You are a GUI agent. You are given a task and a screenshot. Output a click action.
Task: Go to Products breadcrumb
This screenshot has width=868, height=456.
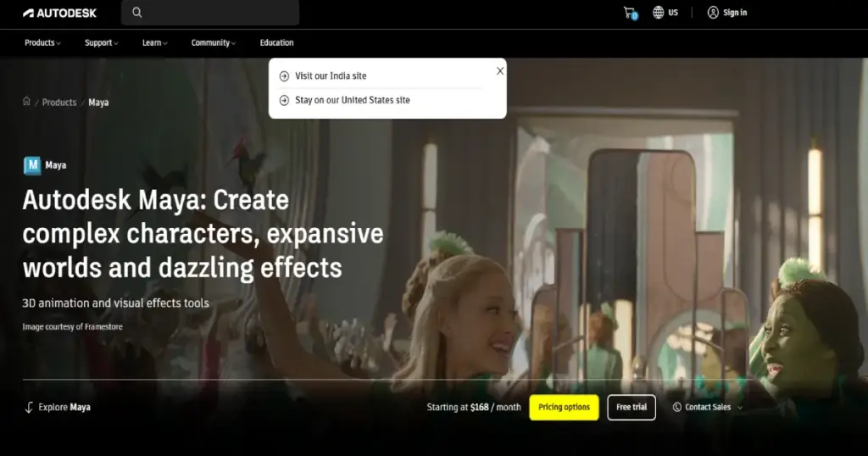point(59,103)
